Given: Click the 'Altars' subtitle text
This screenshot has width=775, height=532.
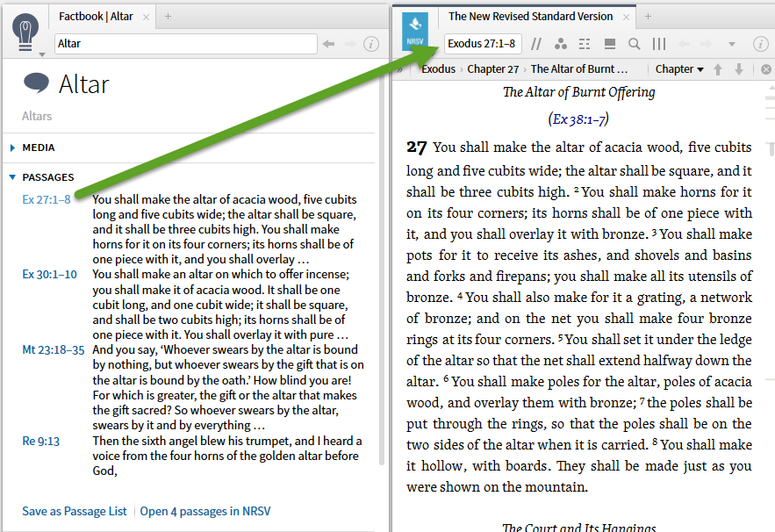Looking at the screenshot, I should click(x=37, y=116).
